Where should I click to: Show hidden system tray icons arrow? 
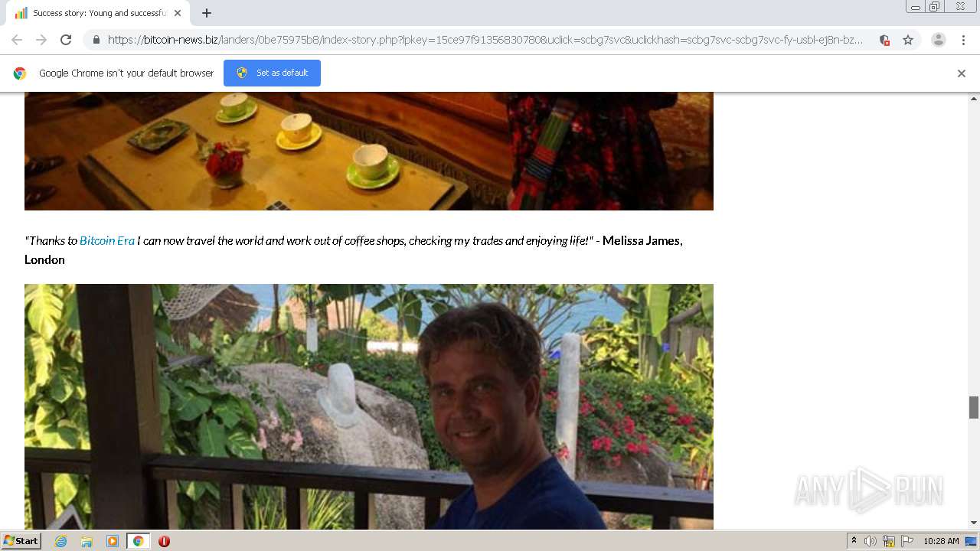(854, 541)
